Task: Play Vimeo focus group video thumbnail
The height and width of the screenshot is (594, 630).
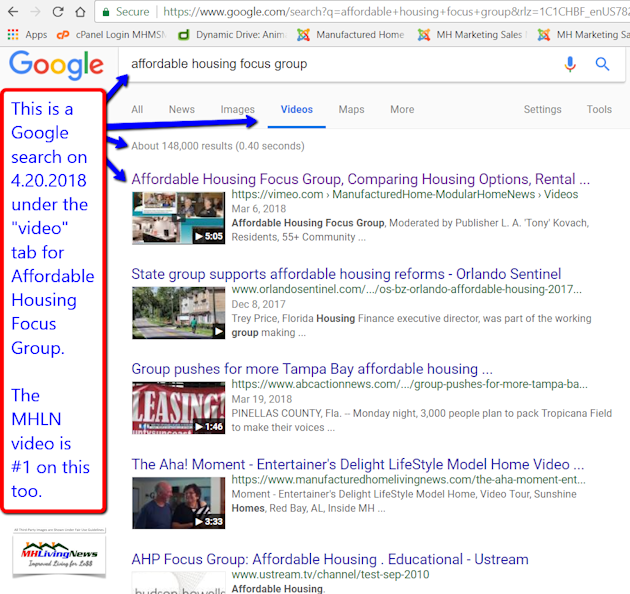Action: (178, 218)
